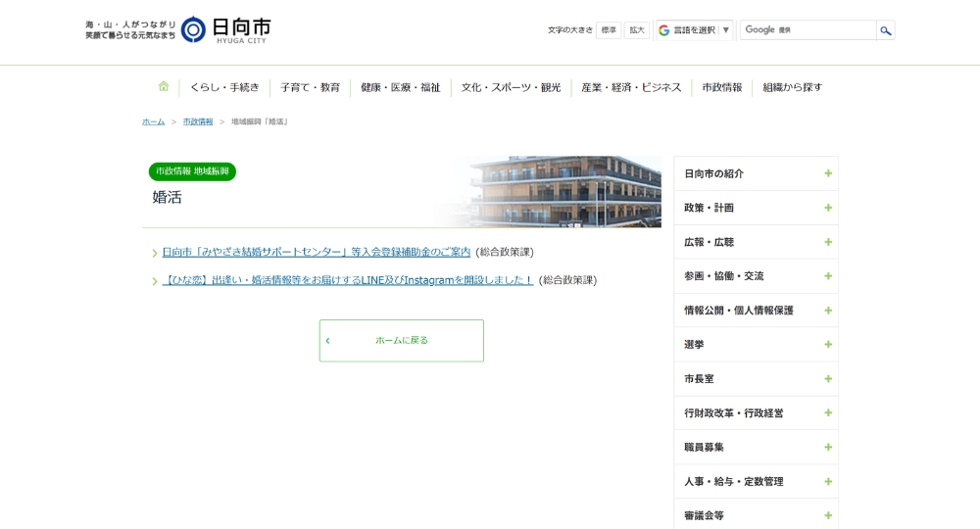The width and height of the screenshot is (980, 529).
Task: Click the back chevron in ホームに戻る button
Action: (x=327, y=340)
